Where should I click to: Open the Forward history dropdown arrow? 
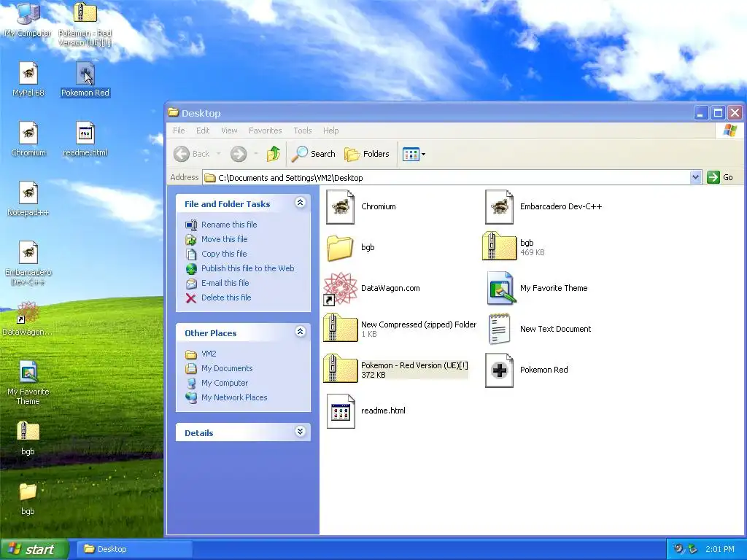point(256,154)
